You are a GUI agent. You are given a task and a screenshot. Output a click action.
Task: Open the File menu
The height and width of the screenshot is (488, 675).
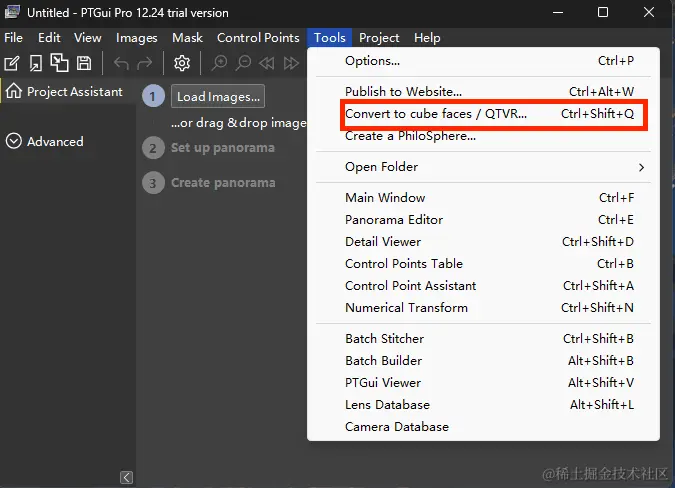[x=13, y=38]
